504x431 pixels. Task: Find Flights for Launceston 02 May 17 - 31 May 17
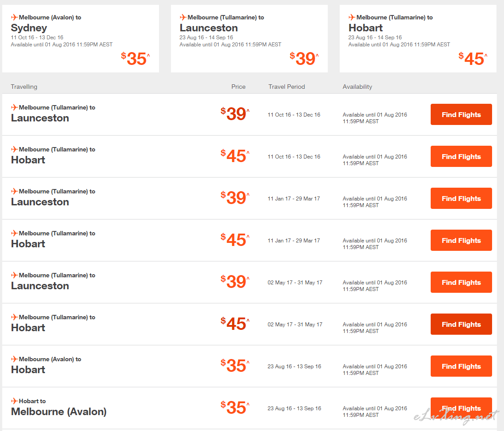pyautogui.click(x=461, y=282)
